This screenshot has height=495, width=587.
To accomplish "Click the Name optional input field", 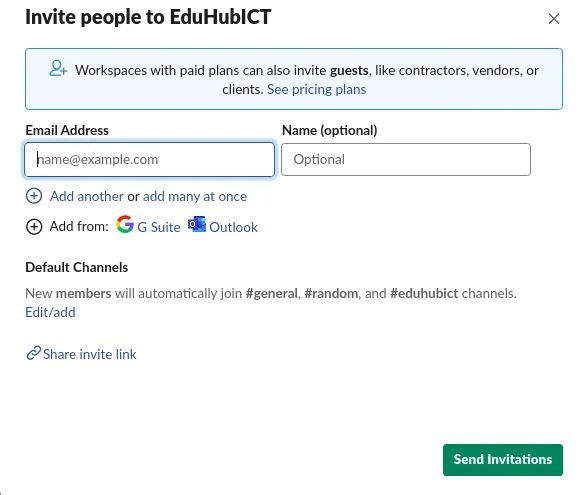I will 406,160.
